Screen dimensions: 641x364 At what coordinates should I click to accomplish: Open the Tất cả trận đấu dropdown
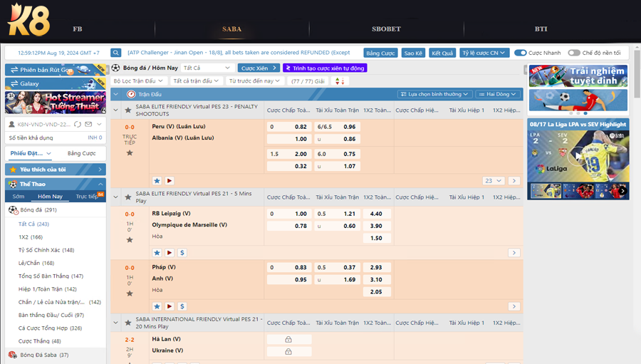coord(196,81)
